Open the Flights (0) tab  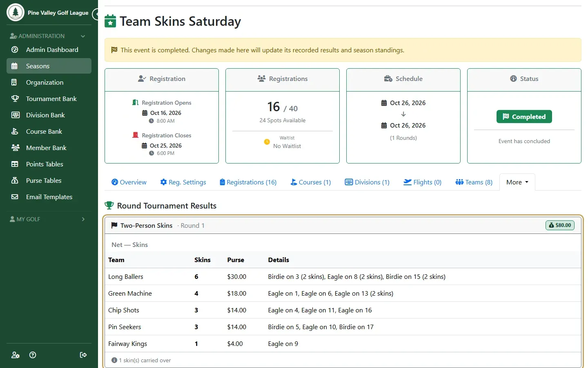tap(422, 182)
